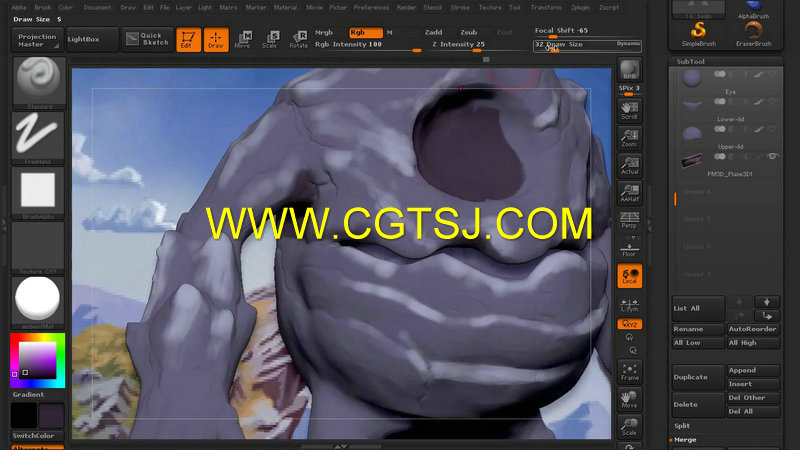The image size is (800, 450).
Task: Open the Transform menu
Action: pos(545,8)
